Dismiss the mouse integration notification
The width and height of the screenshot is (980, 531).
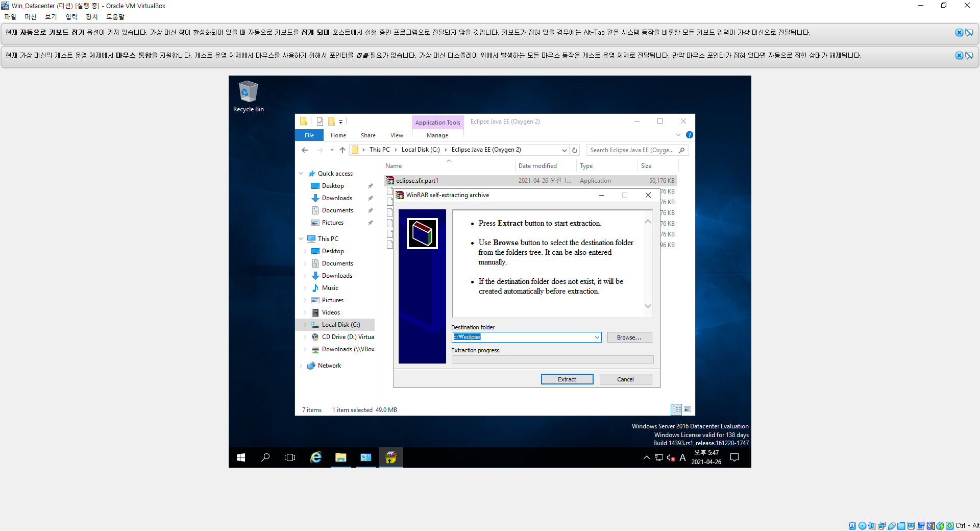pos(959,56)
